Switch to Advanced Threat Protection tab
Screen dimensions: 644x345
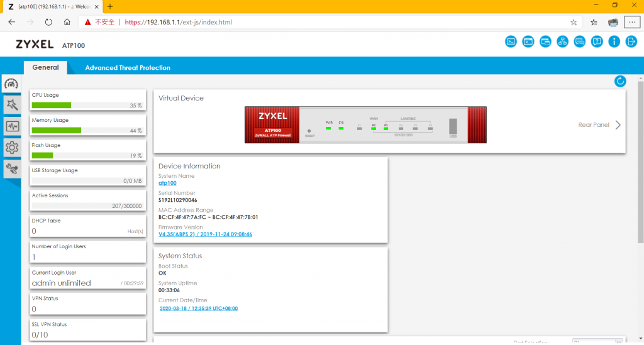point(128,68)
